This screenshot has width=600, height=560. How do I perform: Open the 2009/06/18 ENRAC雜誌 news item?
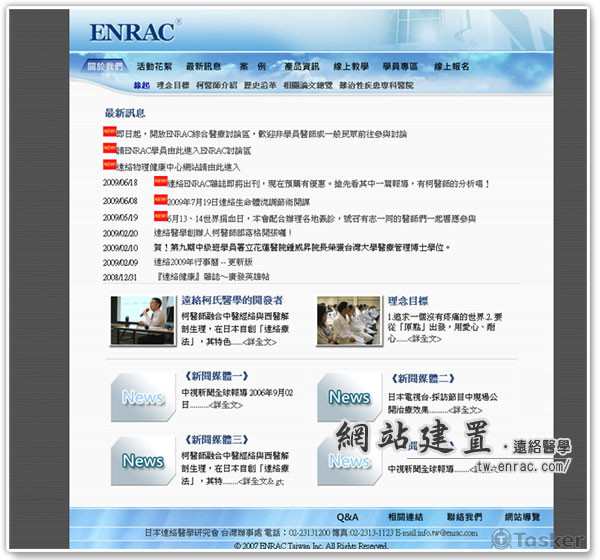coord(329,184)
